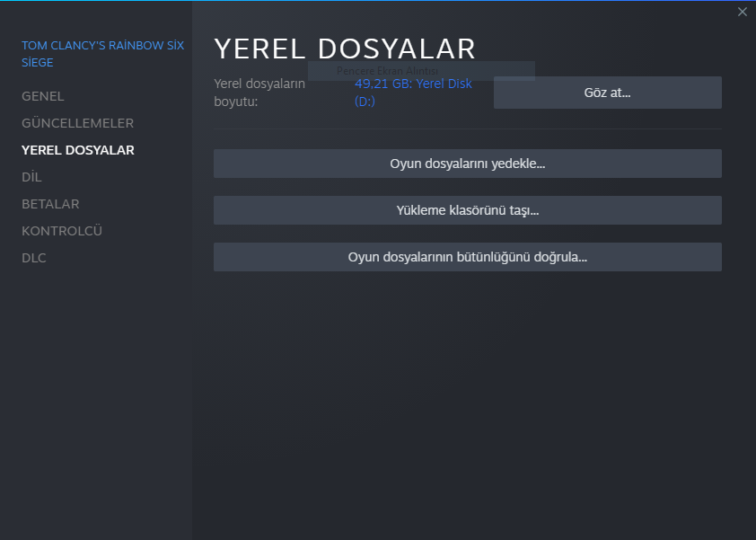Viewport: 756px width, 540px height.
Task: Open the Yerel Disk (D:) storage link
Action: pyautogui.click(x=413, y=93)
